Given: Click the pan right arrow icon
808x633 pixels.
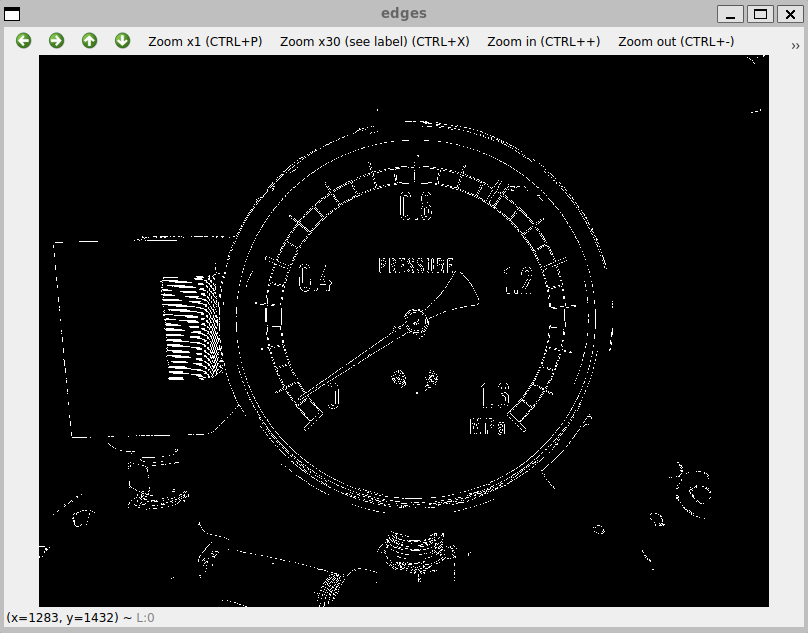Looking at the screenshot, I should pyautogui.click(x=56, y=41).
